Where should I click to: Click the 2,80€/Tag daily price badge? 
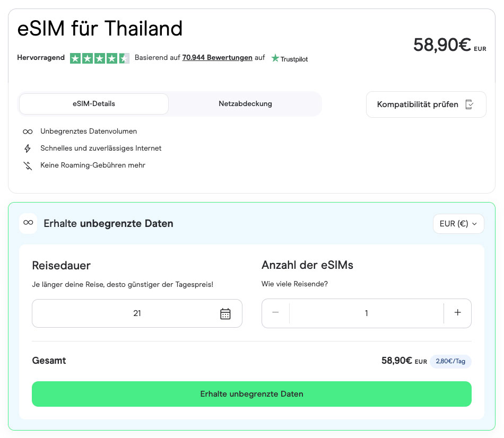pos(450,361)
